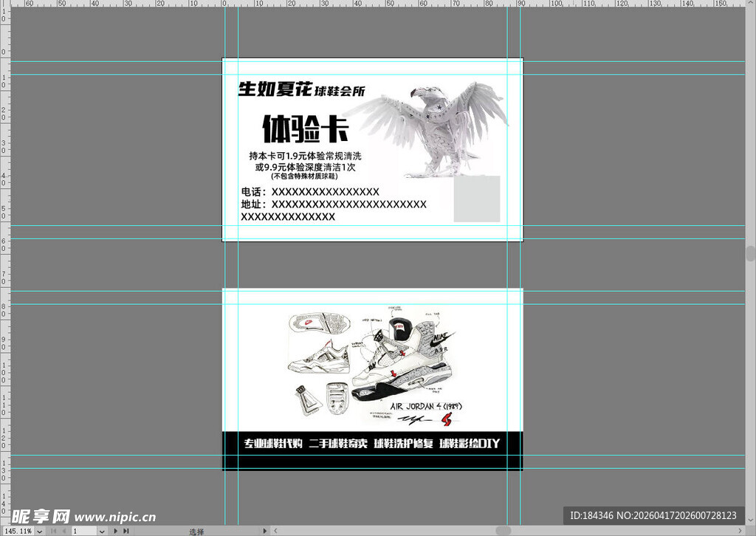Expand the status bar display options arrow
This screenshot has width=756, height=536.
point(264,531)
